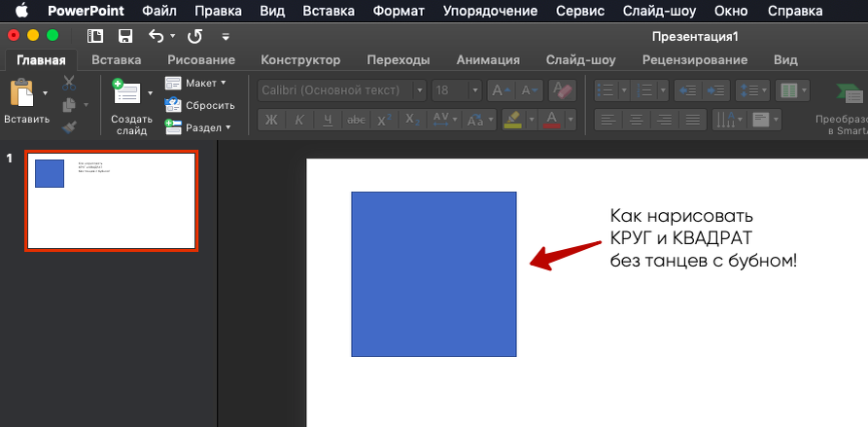Switch to the Анимация ribbon tab
This screenshot has height=427, width=868.
point(488,59)
